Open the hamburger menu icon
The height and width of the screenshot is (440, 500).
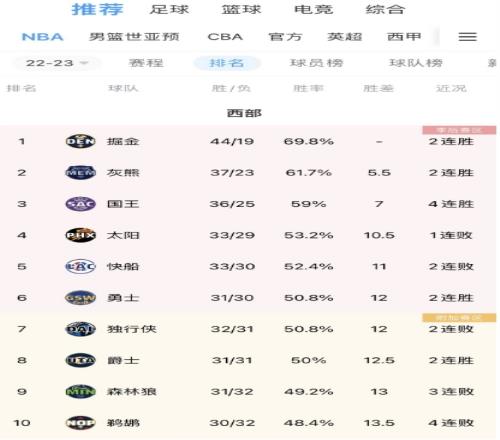[467, 37]
